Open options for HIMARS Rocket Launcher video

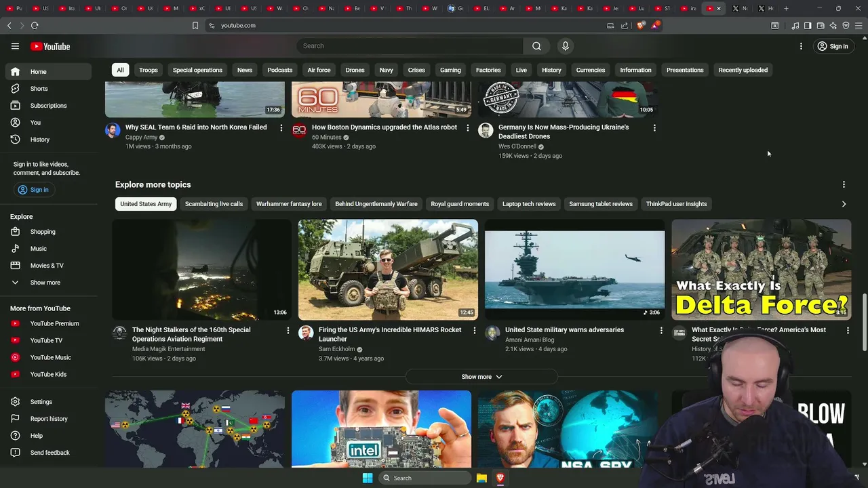pos(474,330)
